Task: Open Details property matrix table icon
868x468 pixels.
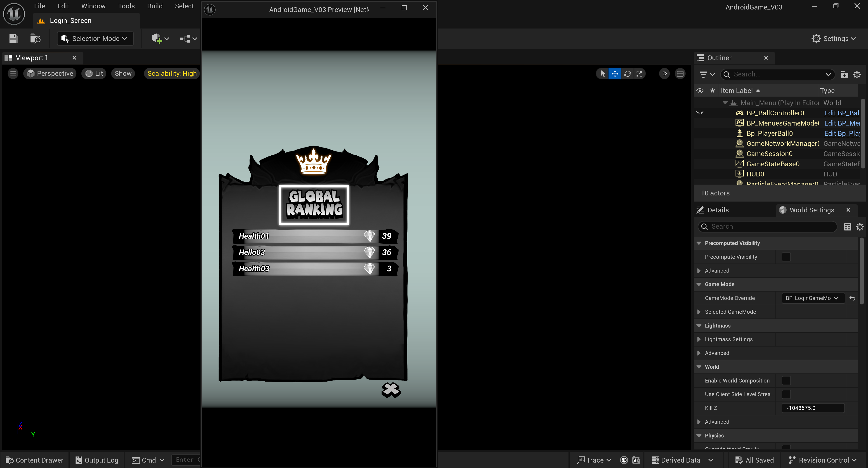Action: point(847,227)
